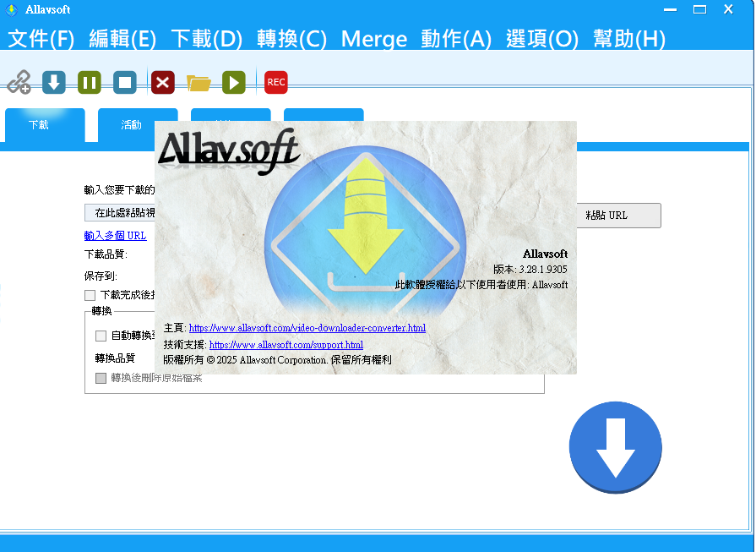Open the 轉換(C) menu
The width and height of the screenshot is (756, 552).
tap(291, 39)
